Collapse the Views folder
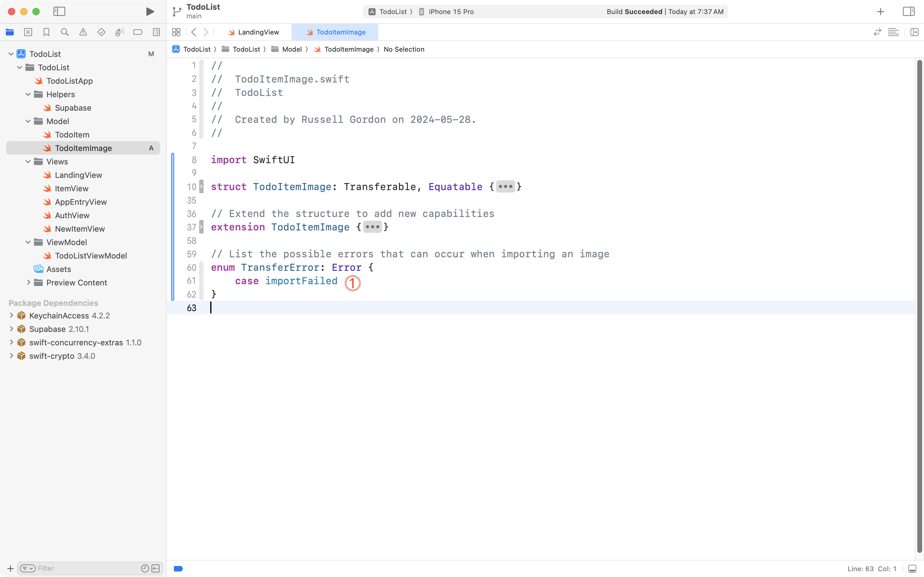Viewport: 924px width, 577px height. [x=28, y=161]
